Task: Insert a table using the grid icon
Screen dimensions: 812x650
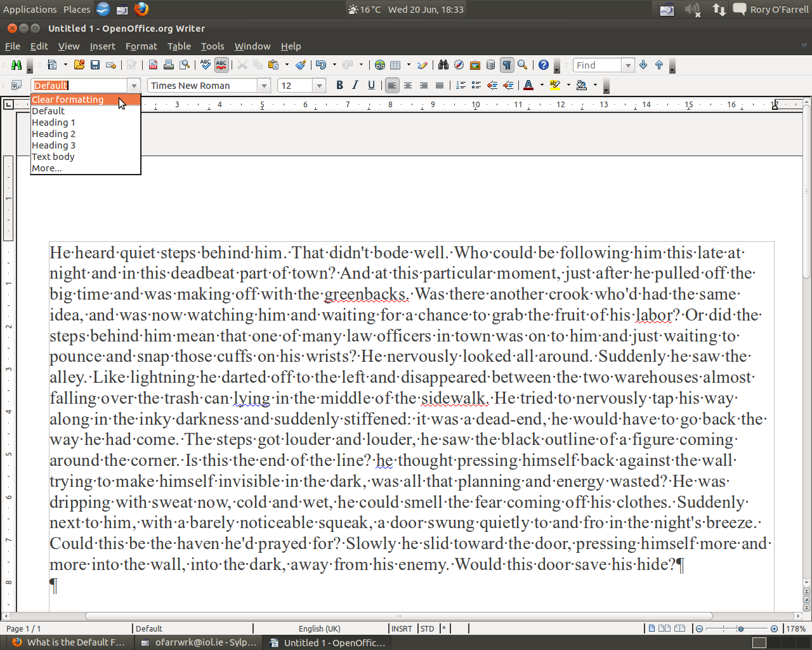Action: coord(396,65)
